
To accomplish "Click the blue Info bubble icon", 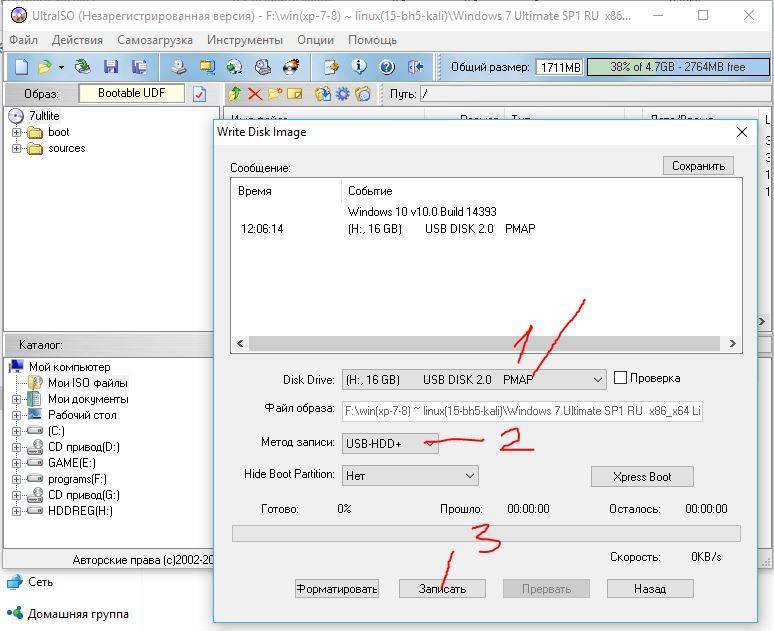I will click(x=359, y=67).
